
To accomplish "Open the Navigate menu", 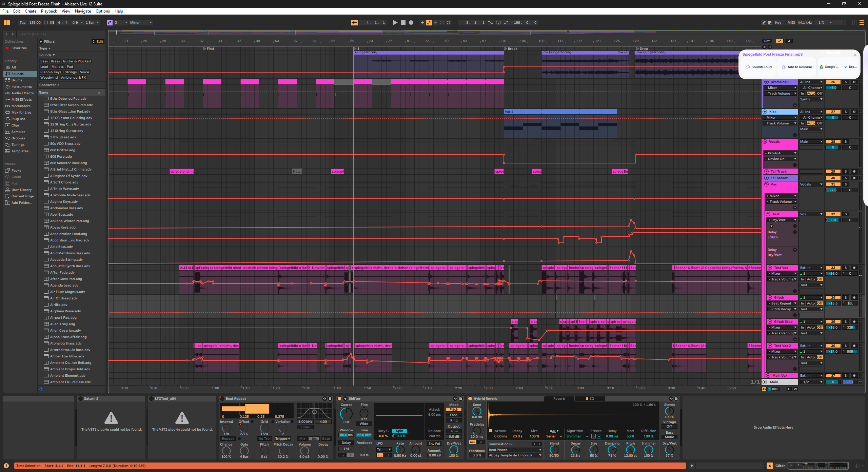I will [83, 11].
